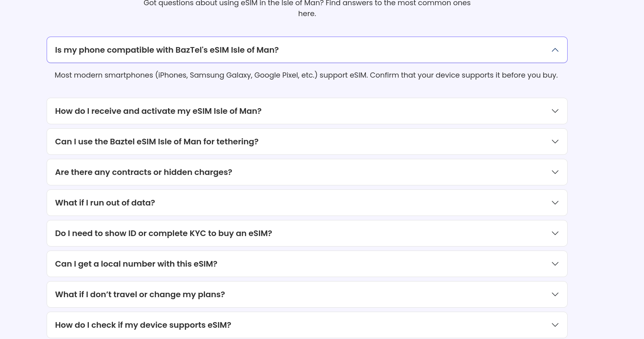Image resolution: width=644 pixels, height=339 pixels.
Task: Select "What if I don't travel" question text
Action: pos(140,294)
